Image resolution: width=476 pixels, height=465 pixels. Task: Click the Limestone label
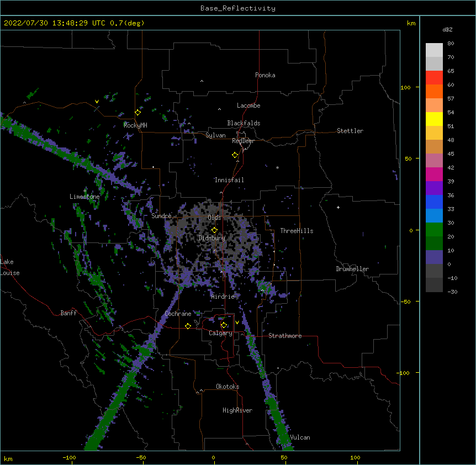pyautogui.click(x=84, y=197)
